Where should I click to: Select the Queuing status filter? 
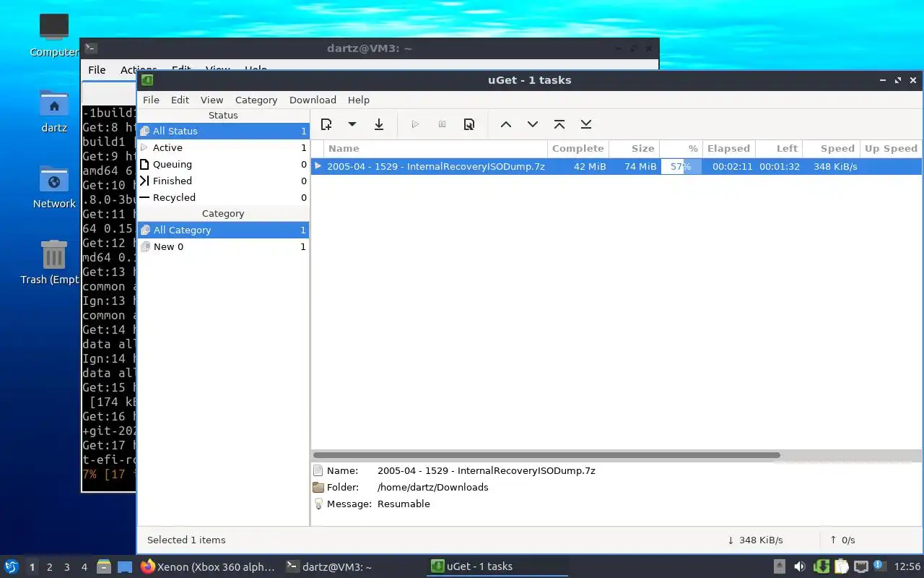tap(223, 164)
